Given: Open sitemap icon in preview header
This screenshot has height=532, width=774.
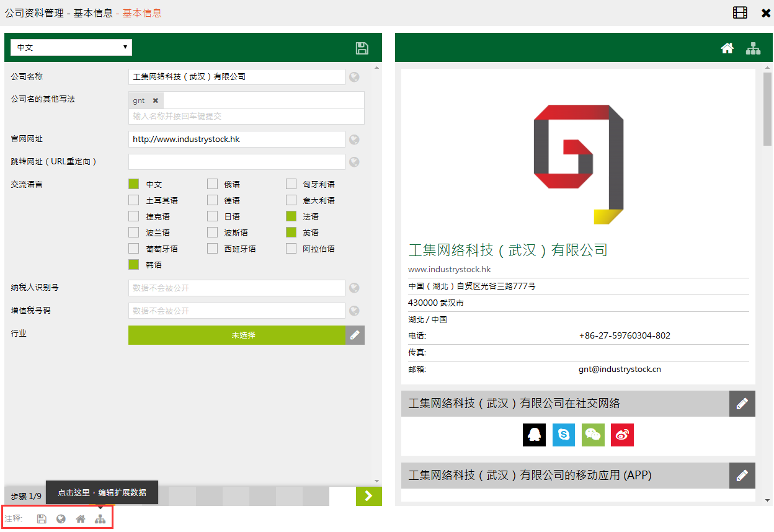Looking at the screenshot, I should pyautogui.click(x=753, y=48).
